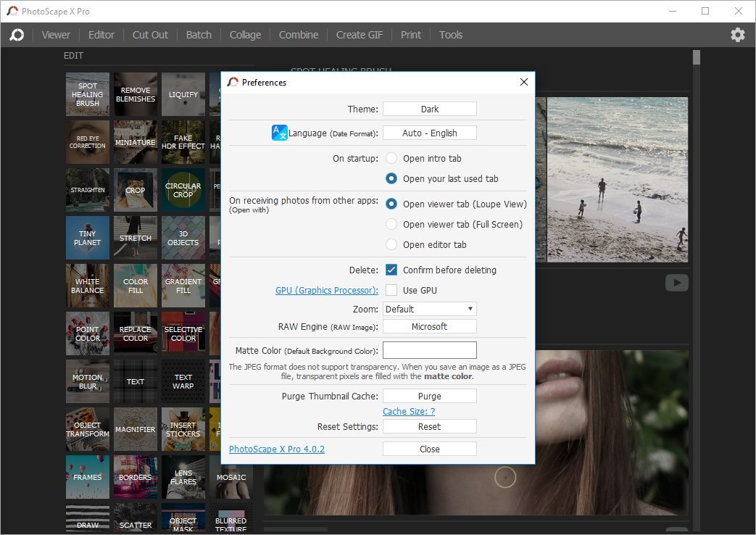This screenshot has height=535, width=756.
Task: Open the Text tool tile
Action: (136, 381)
